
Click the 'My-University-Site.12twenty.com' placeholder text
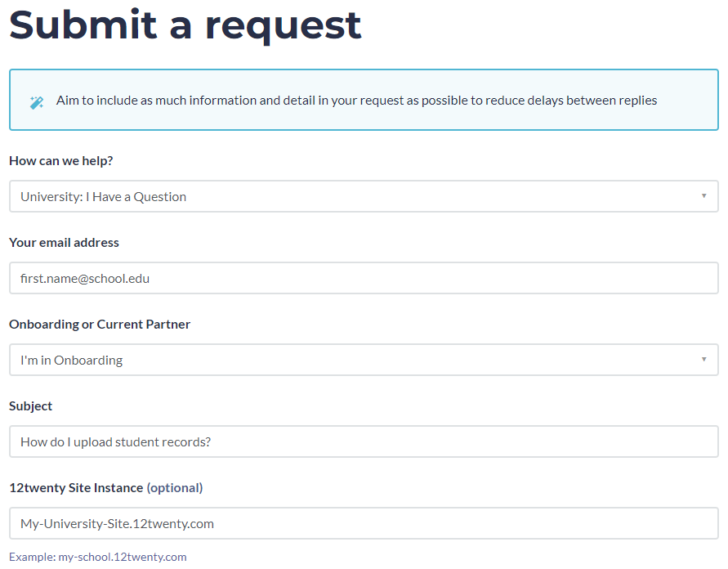pyautogui.click(x=117, y=523)
